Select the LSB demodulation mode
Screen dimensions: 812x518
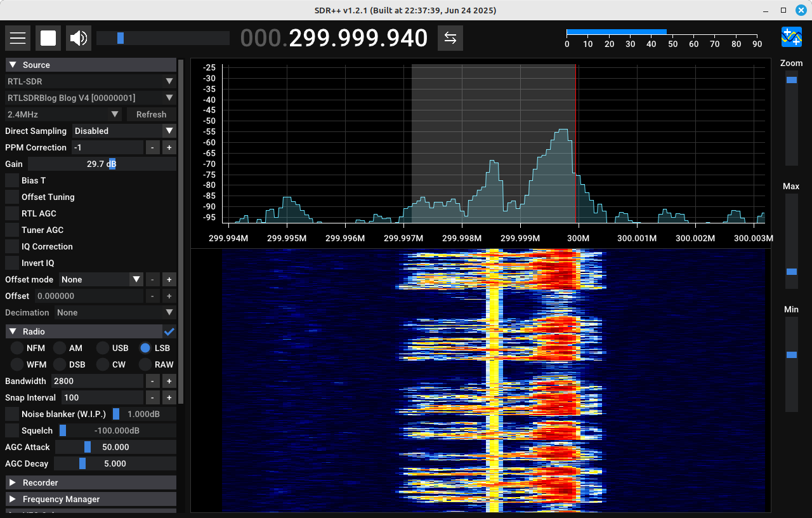point(145,348)
